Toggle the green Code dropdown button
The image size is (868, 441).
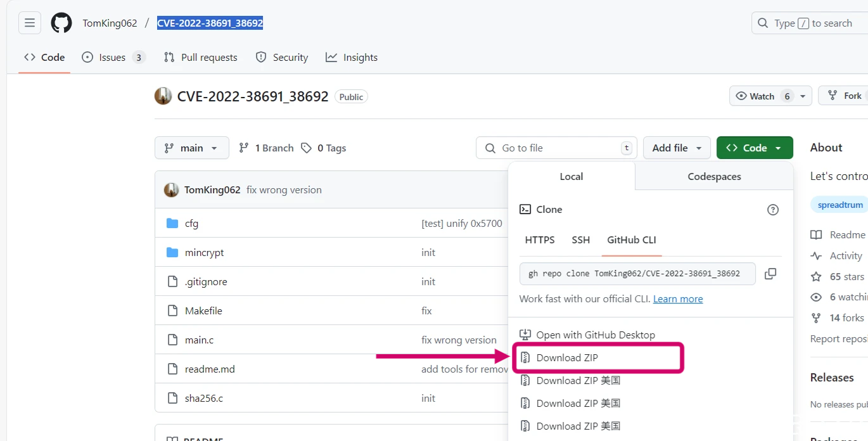755,148
